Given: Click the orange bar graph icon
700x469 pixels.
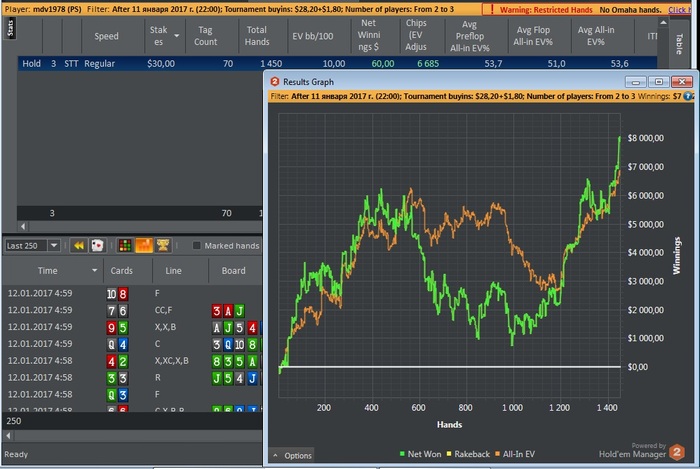Looking at the screenshot, I should point(144,245).
